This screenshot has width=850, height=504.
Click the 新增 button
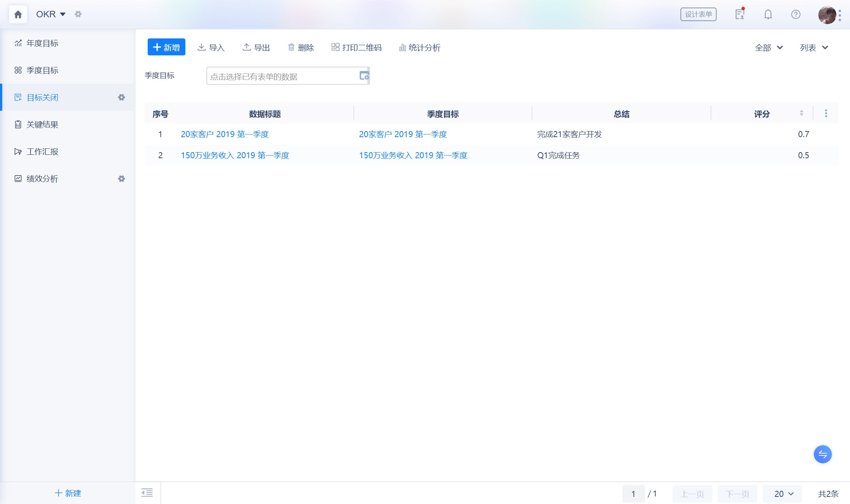[166, 47]
